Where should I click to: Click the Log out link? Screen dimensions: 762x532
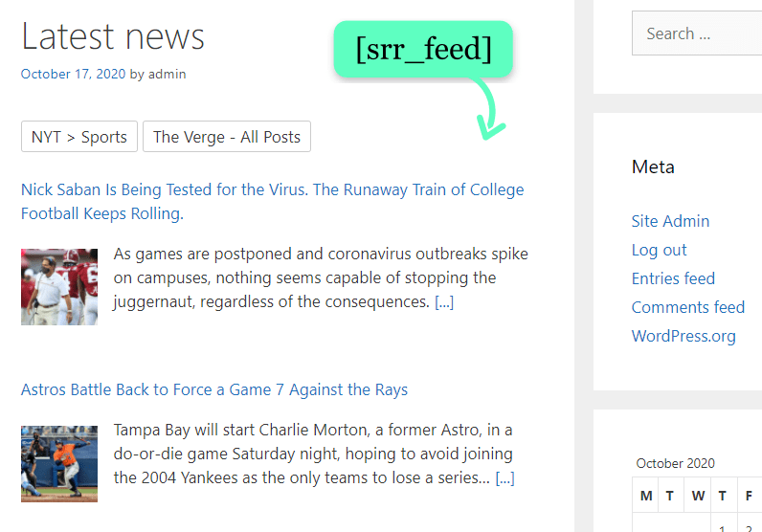pos(659,250)
